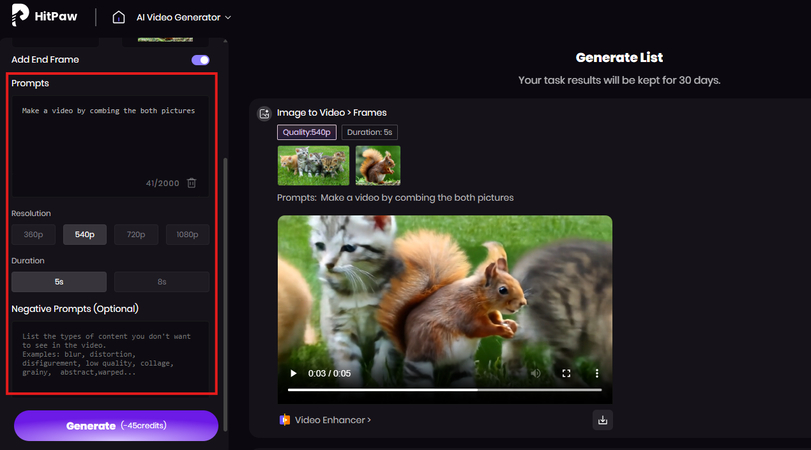The height and width of the screenshot is (450, 811).
Task: Click the Video Enhancer app icon
Action: point(284,420)
